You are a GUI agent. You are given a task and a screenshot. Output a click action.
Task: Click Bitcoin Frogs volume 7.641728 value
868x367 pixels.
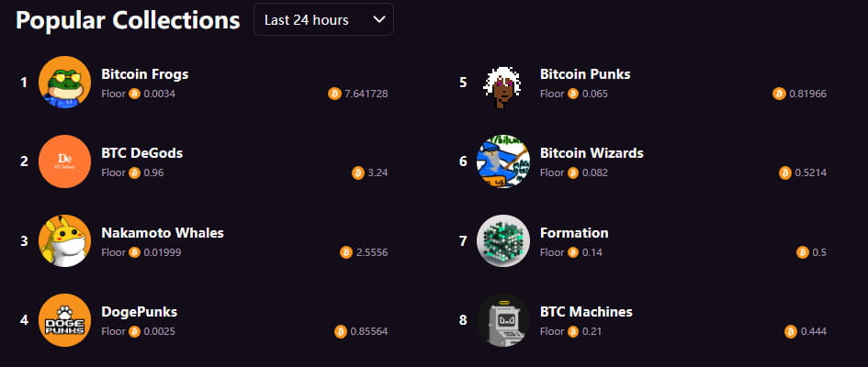pyautogui.click(x=365, y=94)
